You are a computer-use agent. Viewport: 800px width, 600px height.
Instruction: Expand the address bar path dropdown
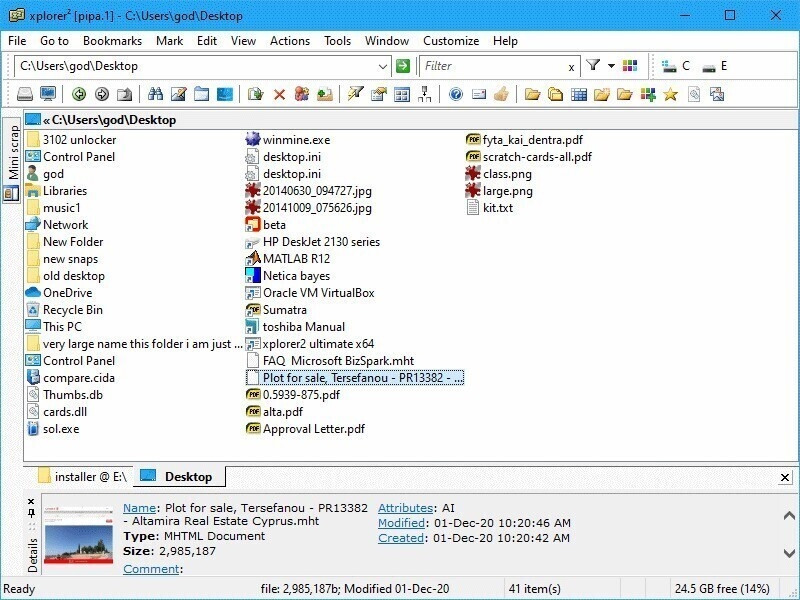click(x=382, y=66)
